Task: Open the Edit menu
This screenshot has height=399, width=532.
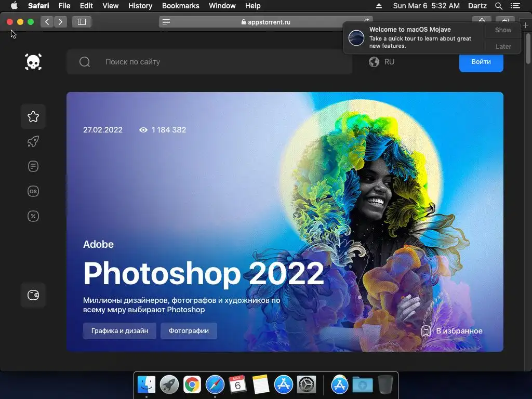Action: coord(86,6)
